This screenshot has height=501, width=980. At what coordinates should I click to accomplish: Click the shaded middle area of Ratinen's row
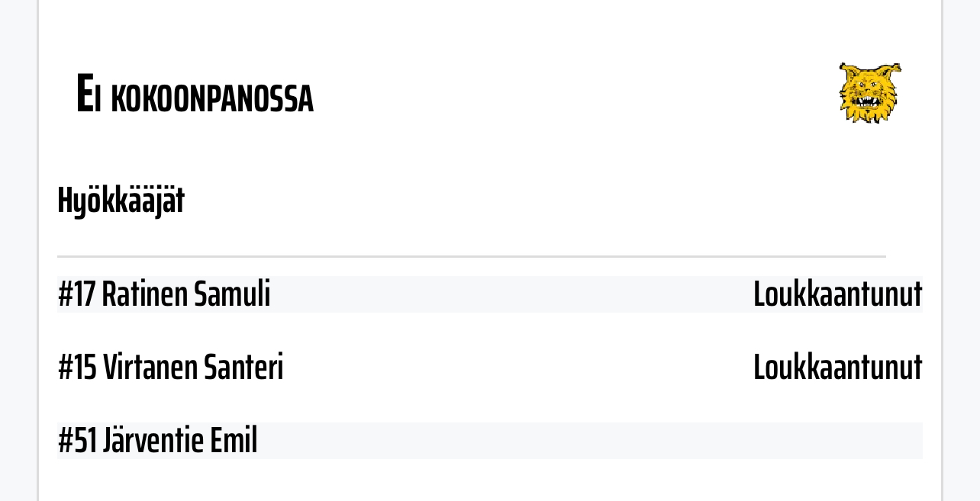tap(511, 294)
